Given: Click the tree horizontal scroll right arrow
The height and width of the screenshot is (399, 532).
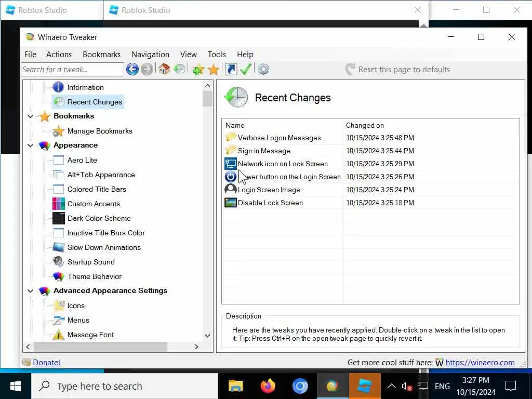Looking at the screenshot, I should click(x=196, y=347).
